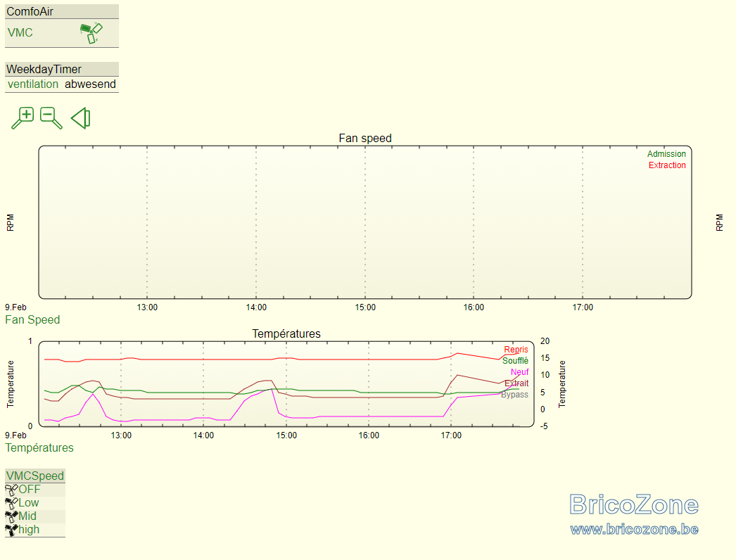Open the Fan Speed plot link
This screenshot has height=560, width=736.
32,319
